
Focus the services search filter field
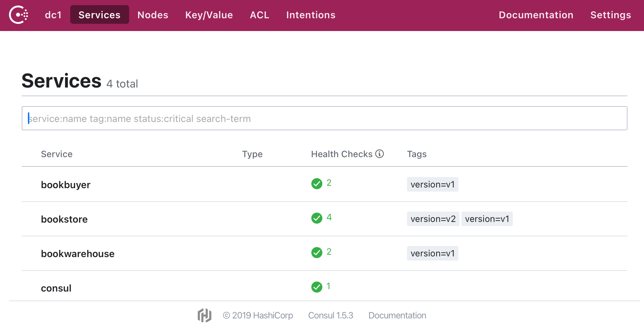click(324, 119)
